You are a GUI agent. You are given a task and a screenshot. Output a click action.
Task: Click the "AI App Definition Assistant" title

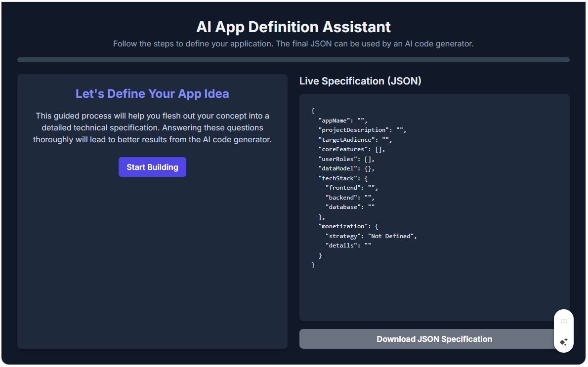(294, 27)
